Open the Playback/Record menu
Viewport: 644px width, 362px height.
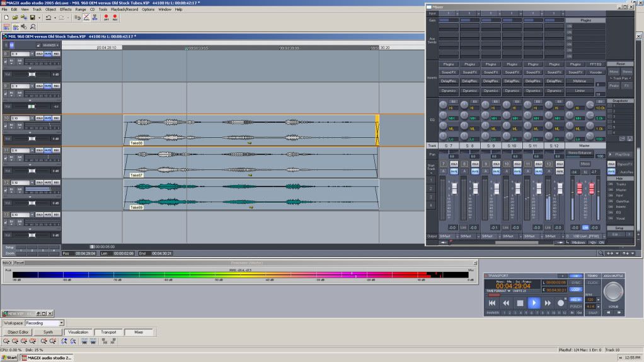(x=124, y=9)
